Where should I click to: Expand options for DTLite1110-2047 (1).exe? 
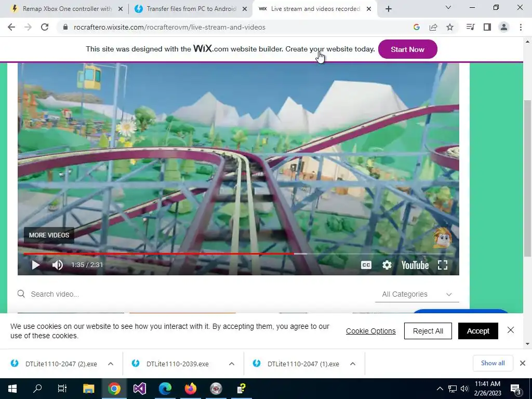[353, 364]
